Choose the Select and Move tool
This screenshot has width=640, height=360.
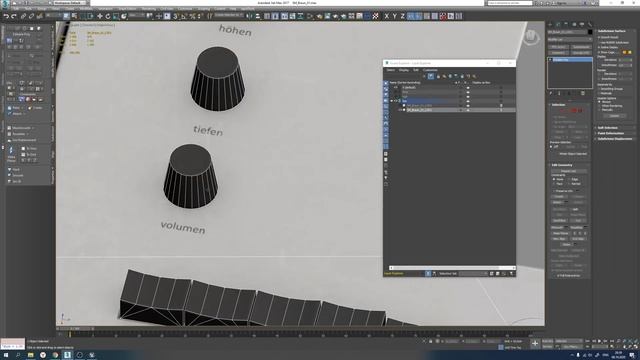coord(100,16)
